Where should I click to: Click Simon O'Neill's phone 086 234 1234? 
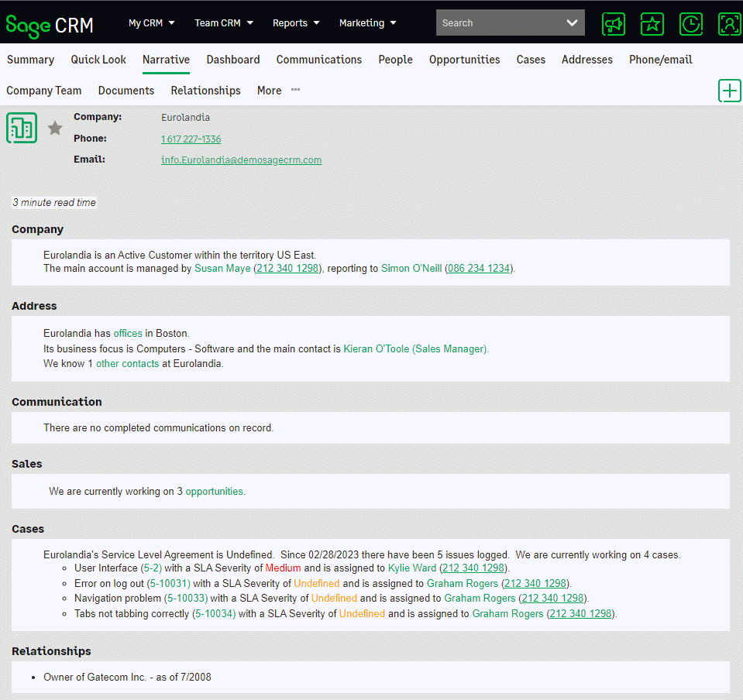pyautogui.click(x=479, y=269)
